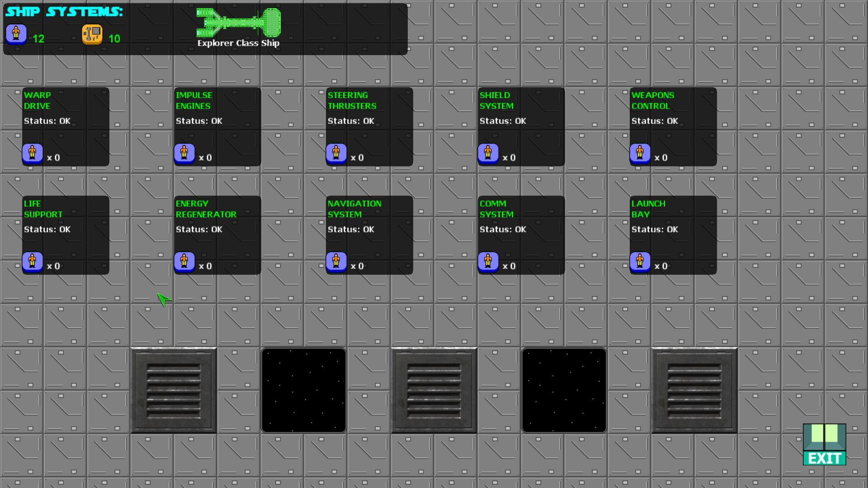This screenshot has width=868, height=488.
Task: Click the crew icon in Navigation System panel
Action: [x=336, y=262]
